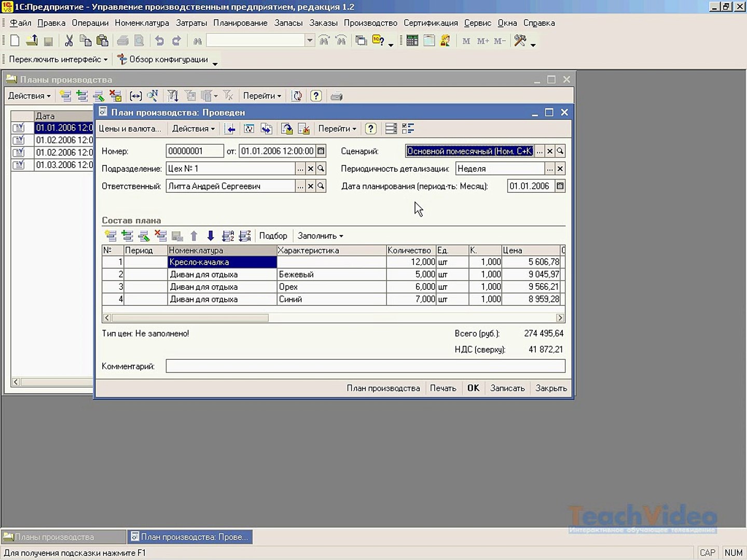Switch to Планы производства taskbar tab
This screenshot has width=747, height=560.
coord(64,537)
